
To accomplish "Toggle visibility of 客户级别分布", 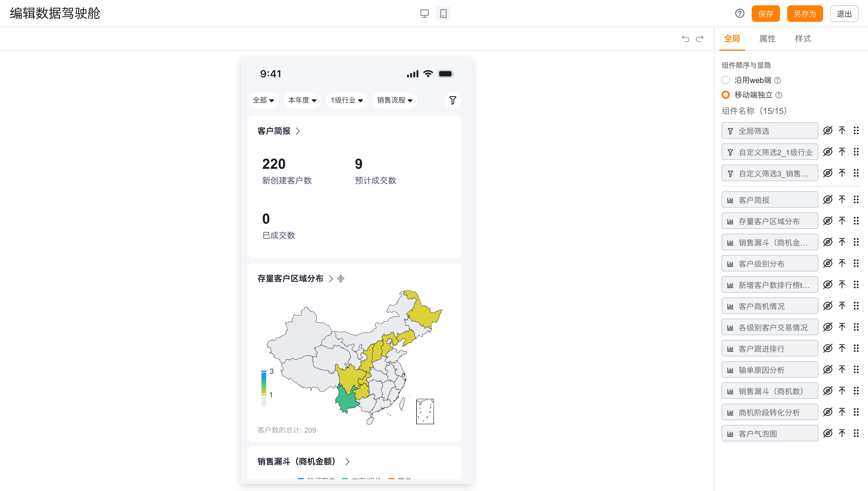I will 828,263.
